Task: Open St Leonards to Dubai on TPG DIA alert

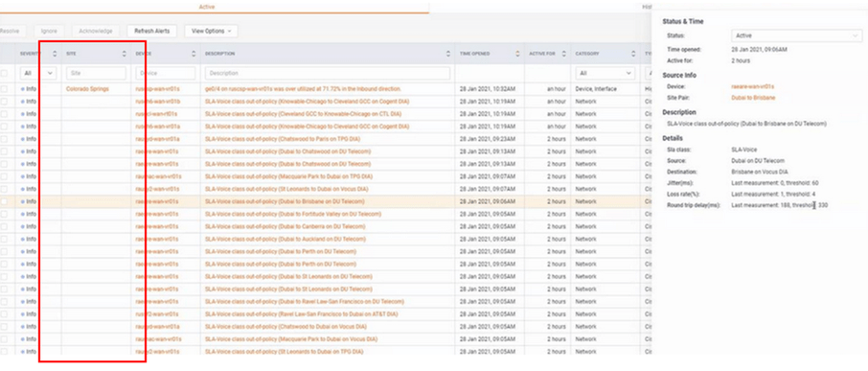Action: (x=284, y=352)
